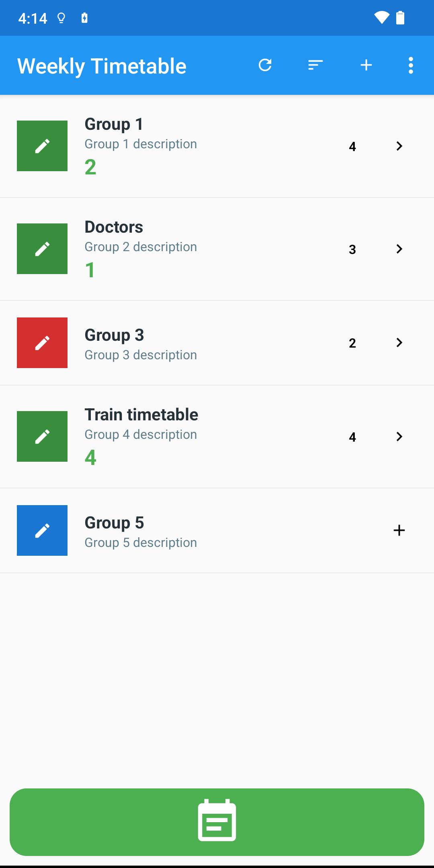Viewport: 434px width, 868px height.
Task: Edit Train timetable using the pencil icon
Action: tap(42, 436)
